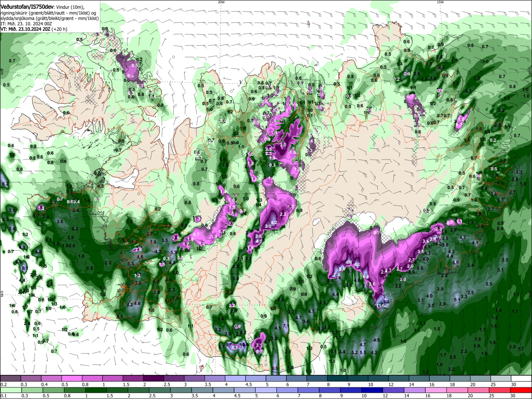Screen dimensions: 532x399
Task: Click the dark teal swatch between 8 and 9 in the top legend row
Action: coord(337,379)
